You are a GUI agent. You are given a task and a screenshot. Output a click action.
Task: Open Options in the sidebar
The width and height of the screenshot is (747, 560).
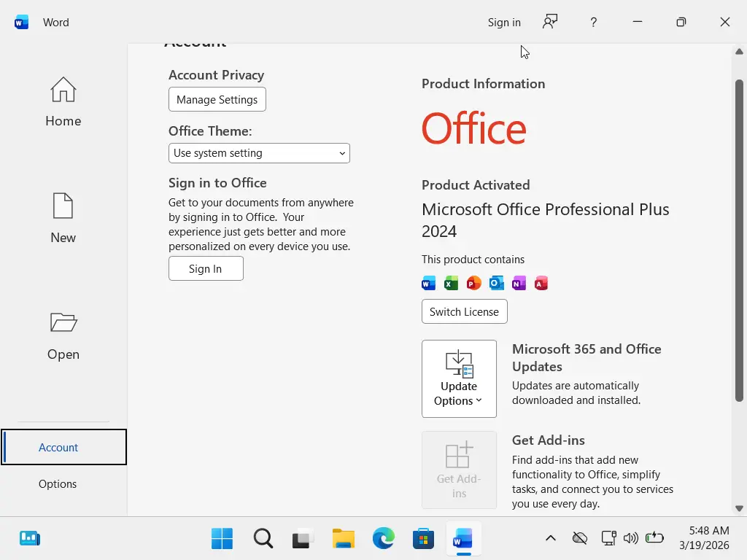click(58, 484)
